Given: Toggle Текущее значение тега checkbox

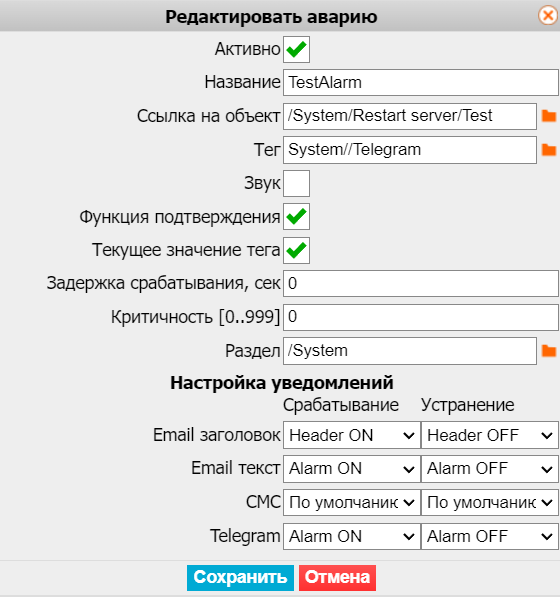Looking at the screenshot, I should [296, 250].
